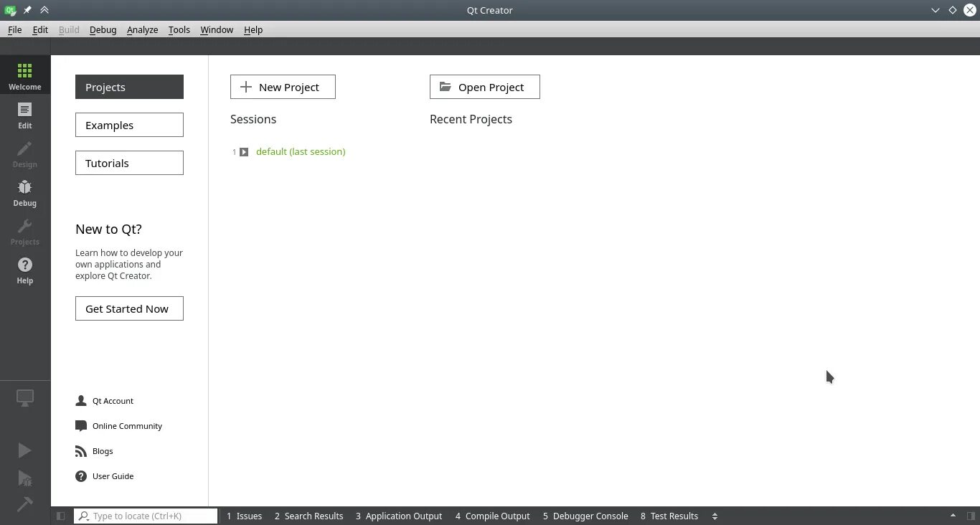This screenshot has width=980, height=525.
Task: Click the folder icon on Open Project
Action: point(446,87)
